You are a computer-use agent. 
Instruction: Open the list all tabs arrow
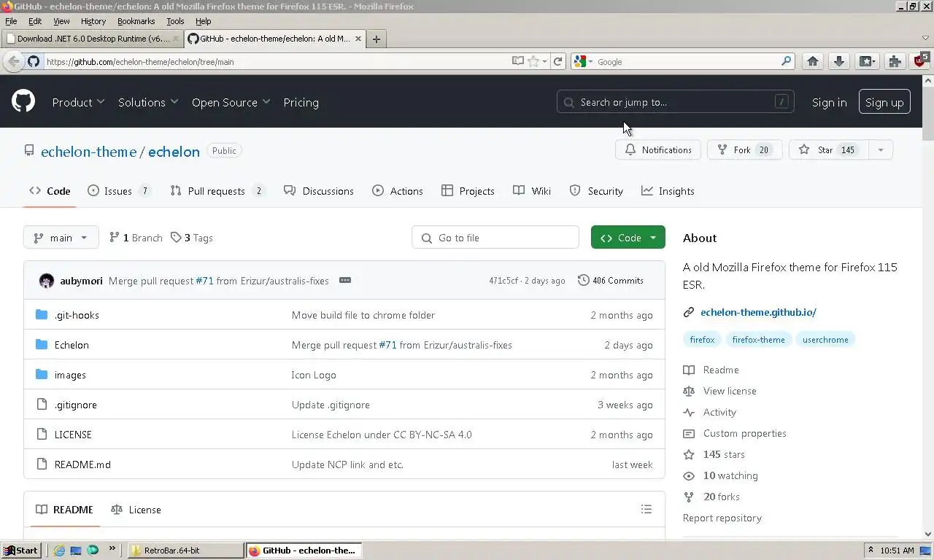tap(925, 38)
